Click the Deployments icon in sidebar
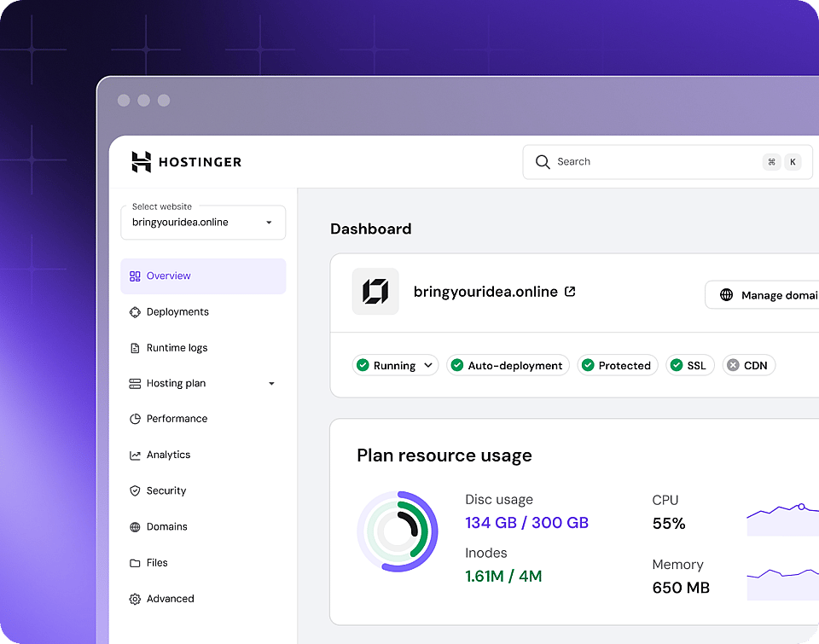This screenshot has width=819, height=644. pos(135,312)
